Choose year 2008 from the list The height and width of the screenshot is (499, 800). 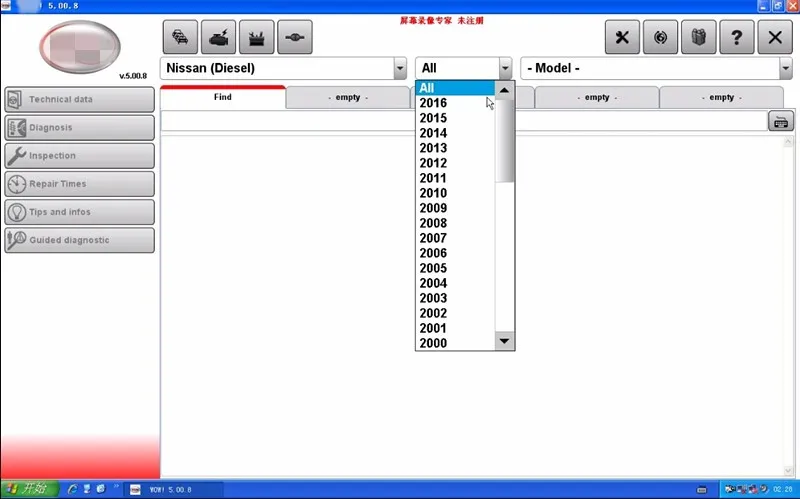point(455,223)
